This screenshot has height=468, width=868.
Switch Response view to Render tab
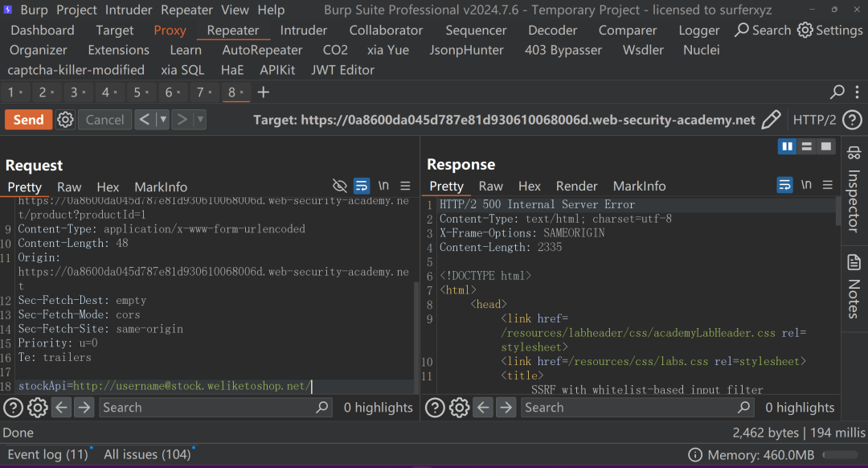click(x=576, y=186)
